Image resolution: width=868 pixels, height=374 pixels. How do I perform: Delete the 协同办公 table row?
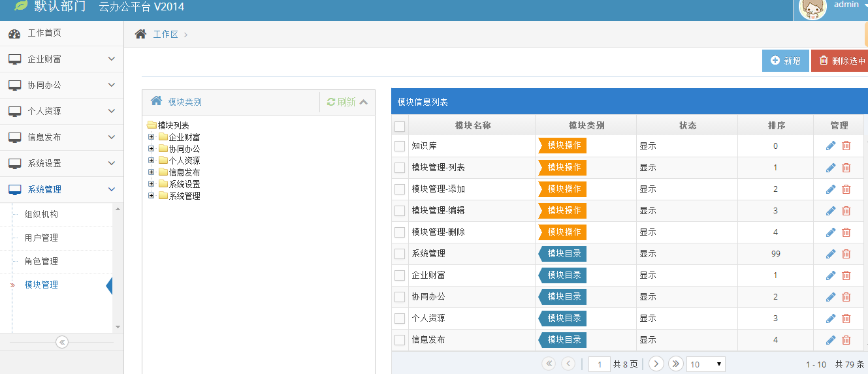[846, 297]
